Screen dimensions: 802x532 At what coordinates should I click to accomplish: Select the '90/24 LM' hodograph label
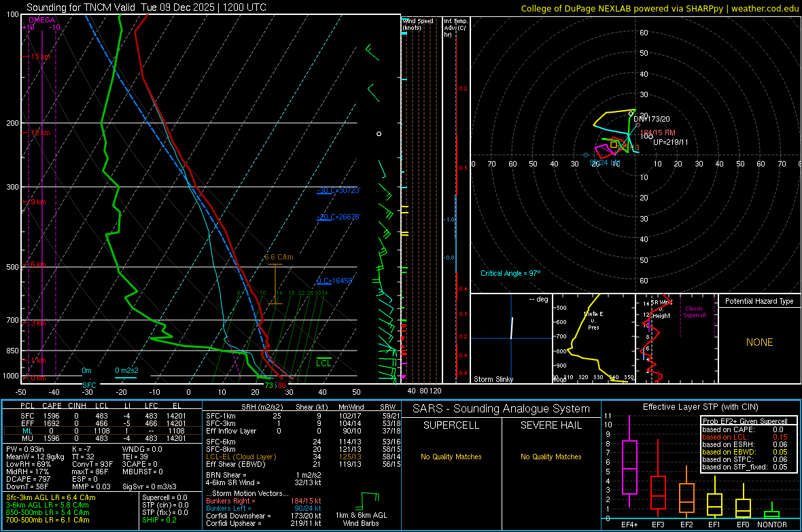[x=605, y=162]
